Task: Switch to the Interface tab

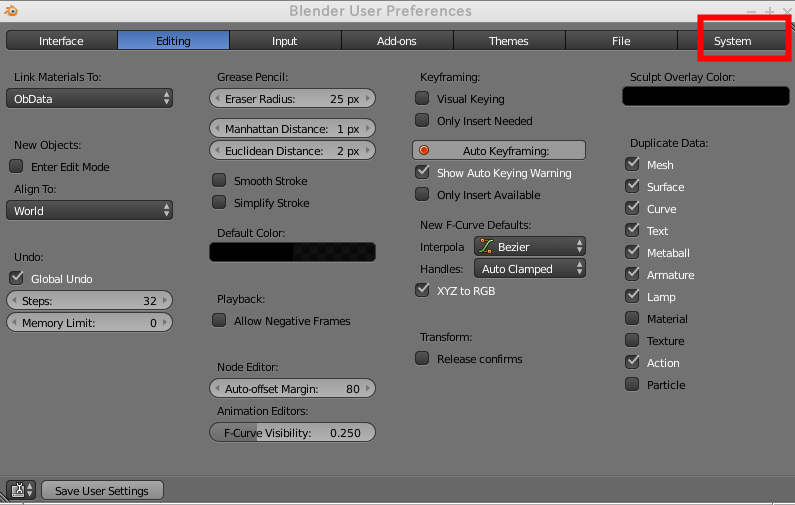Action: 61,41
